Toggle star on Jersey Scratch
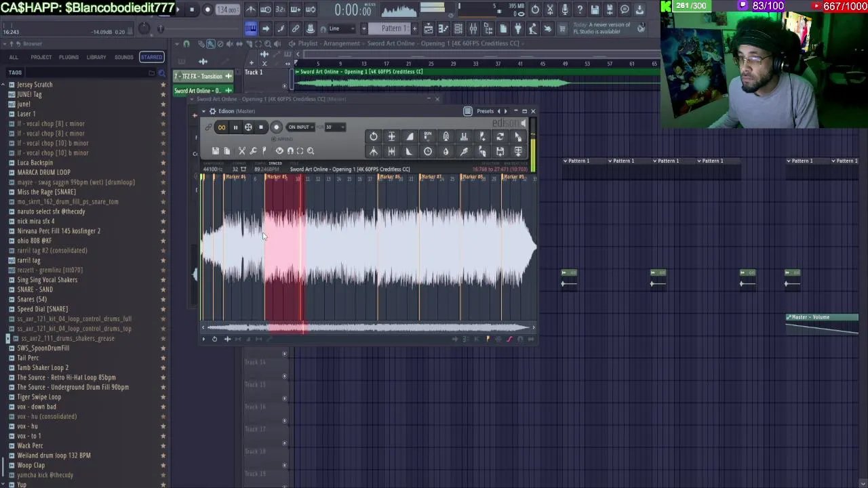 (163, 85)
